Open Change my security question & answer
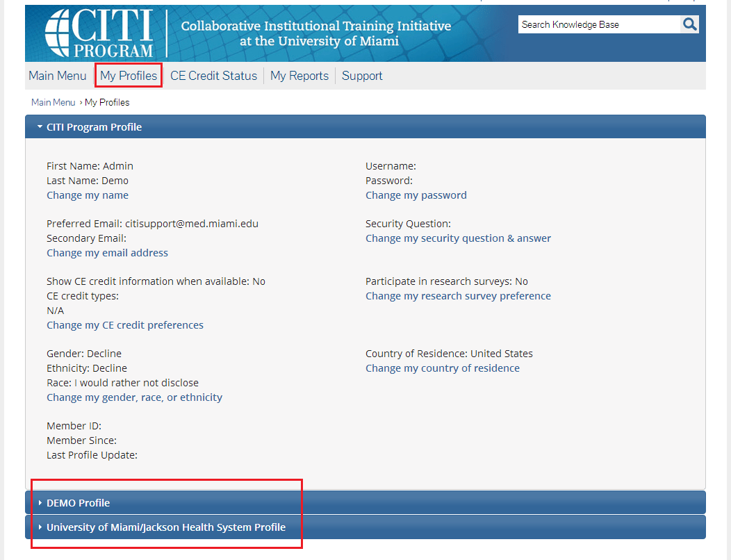Viewport: 731px width, 560px height. pyautogui.click(x=459, y=238)
